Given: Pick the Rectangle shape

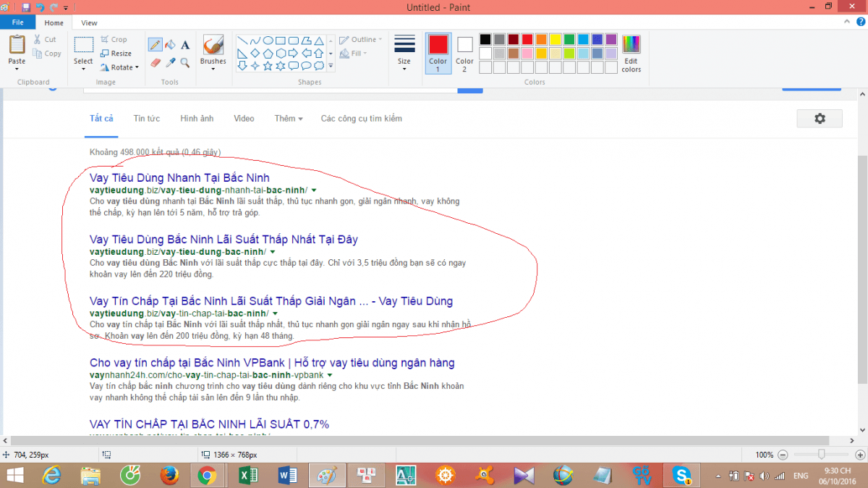Looking at the screenshot, I should 281,41.
